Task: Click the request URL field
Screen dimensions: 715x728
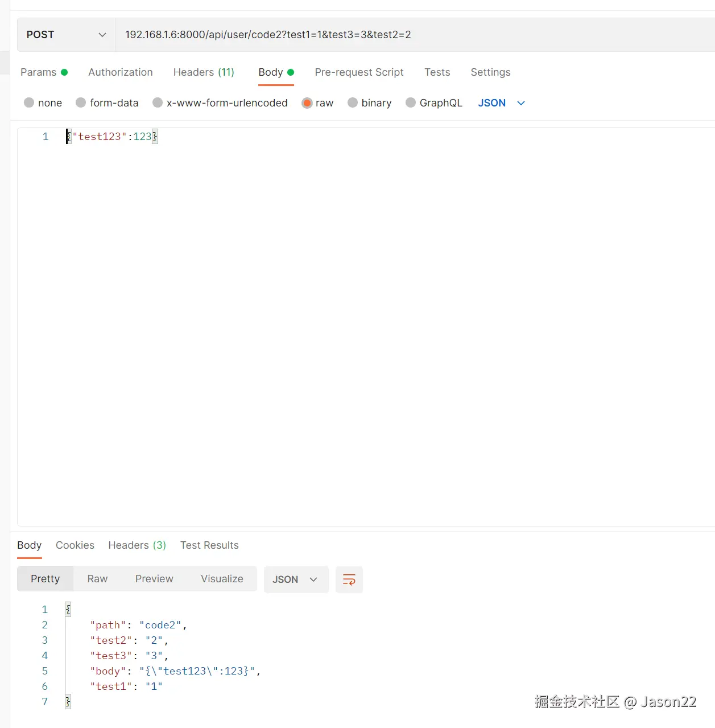Action: point(415,35)
